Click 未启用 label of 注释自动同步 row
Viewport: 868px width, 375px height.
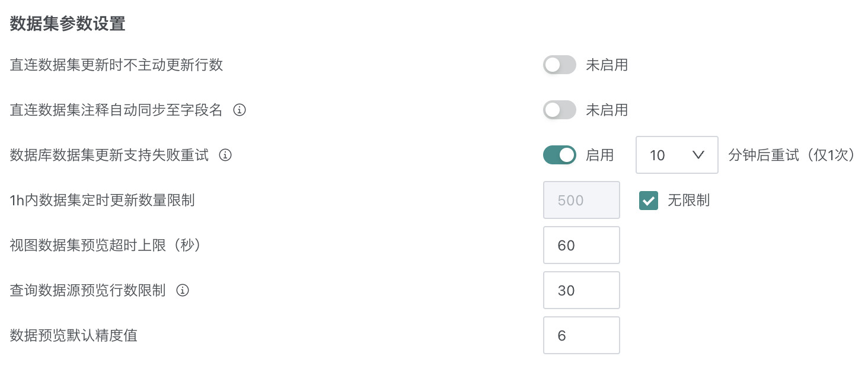[x=607, y=110]
